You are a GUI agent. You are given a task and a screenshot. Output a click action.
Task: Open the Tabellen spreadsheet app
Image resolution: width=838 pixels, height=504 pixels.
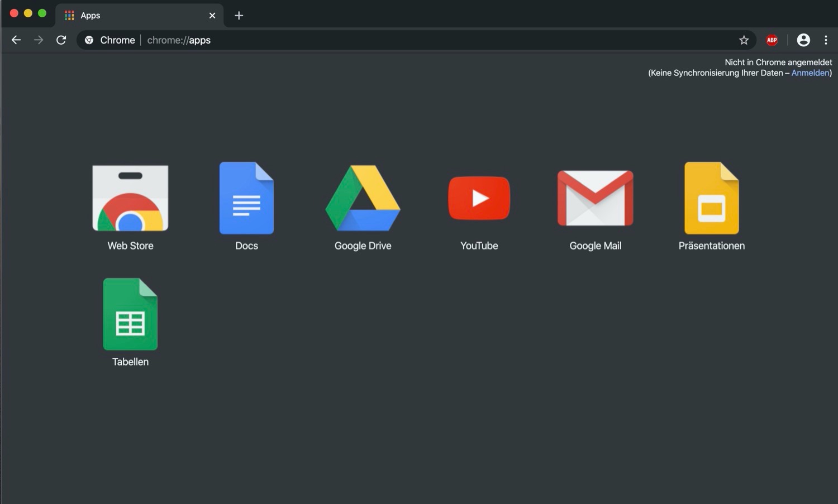click(x=130, y=314)
